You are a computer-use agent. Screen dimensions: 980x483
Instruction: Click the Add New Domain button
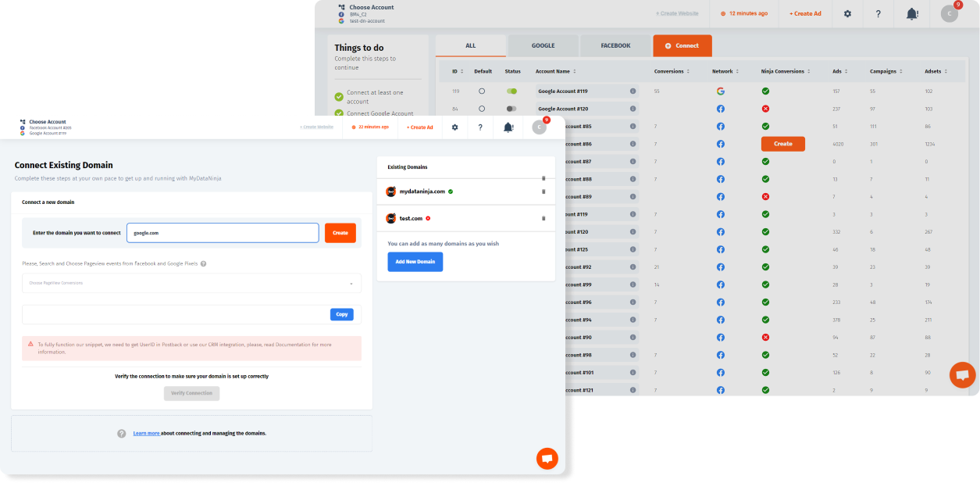pos(415,262)
